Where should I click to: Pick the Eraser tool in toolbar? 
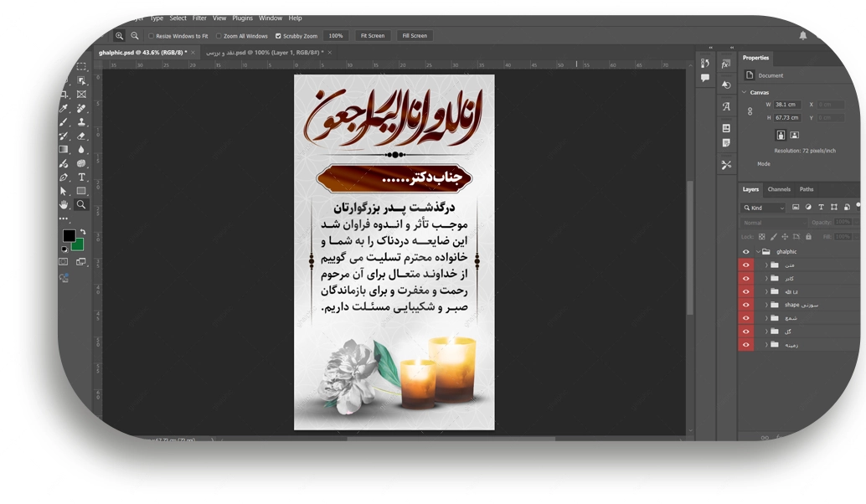(x=82, y=136)
